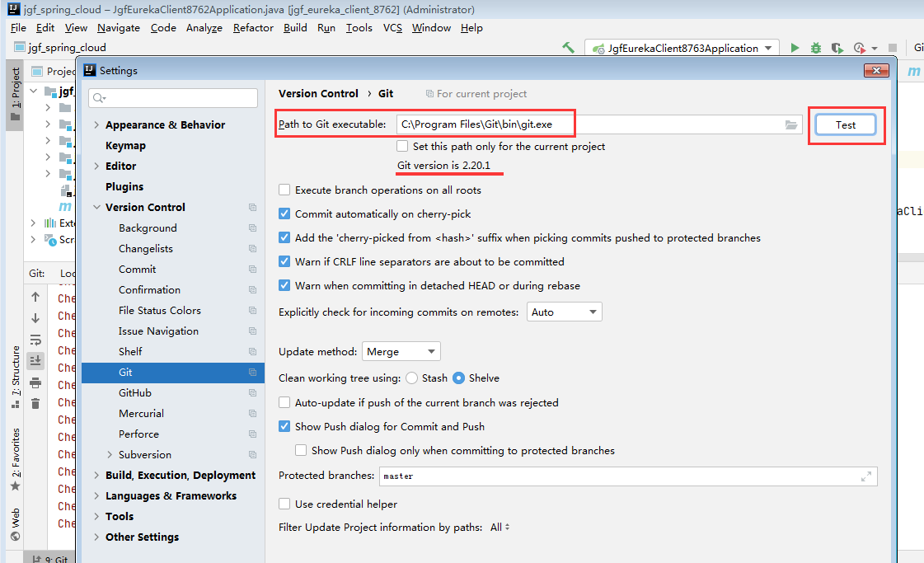The height and width of the screenshot is (563, 924).
Task: Open the Build menu
Action: click(295, 28)
